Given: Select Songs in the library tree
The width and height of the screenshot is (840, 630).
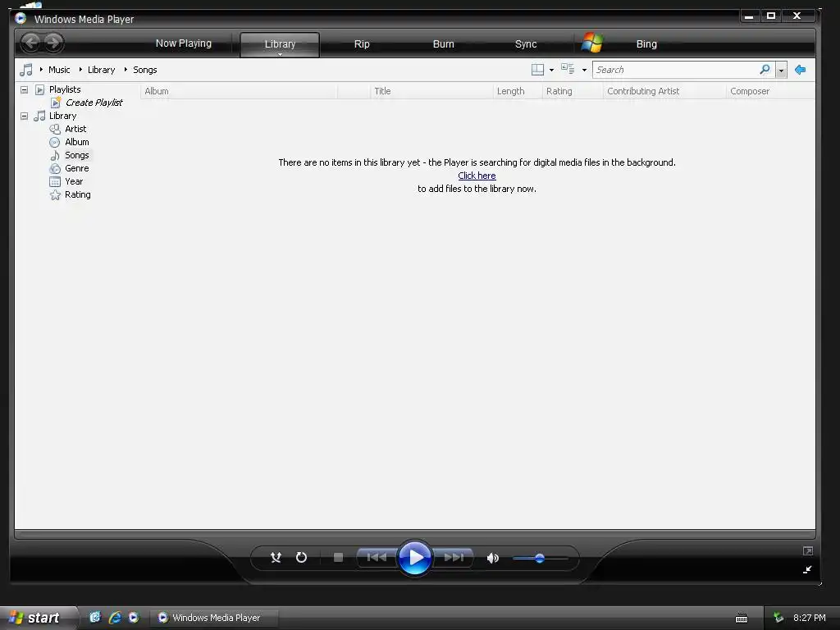Looking at the screenshot, I should click(76, 155).
